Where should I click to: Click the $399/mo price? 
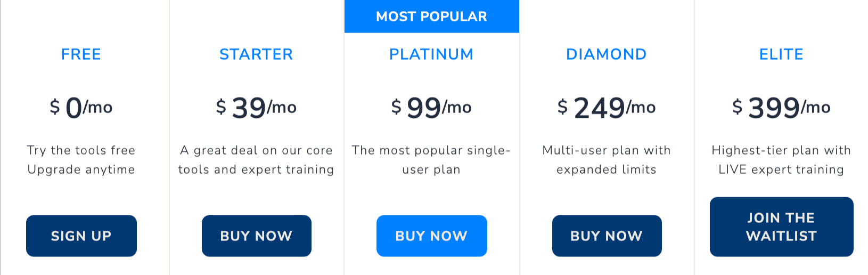point(781,108)
